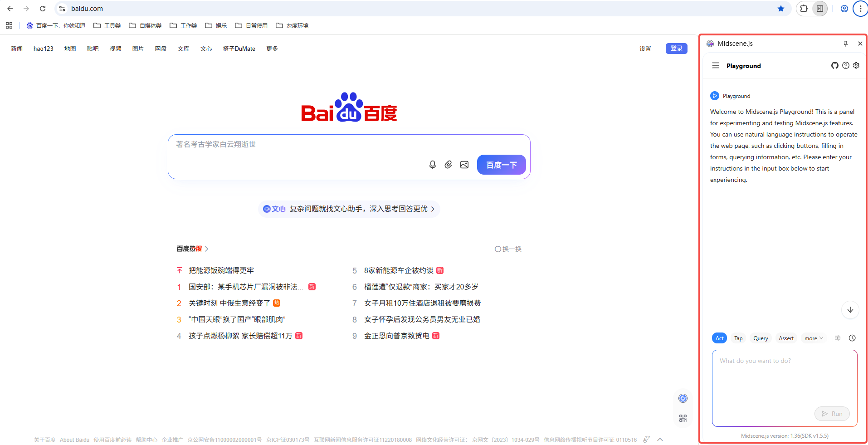
Task: Open the 自媒体类 bookmark folder
Action: pos(145,25)
